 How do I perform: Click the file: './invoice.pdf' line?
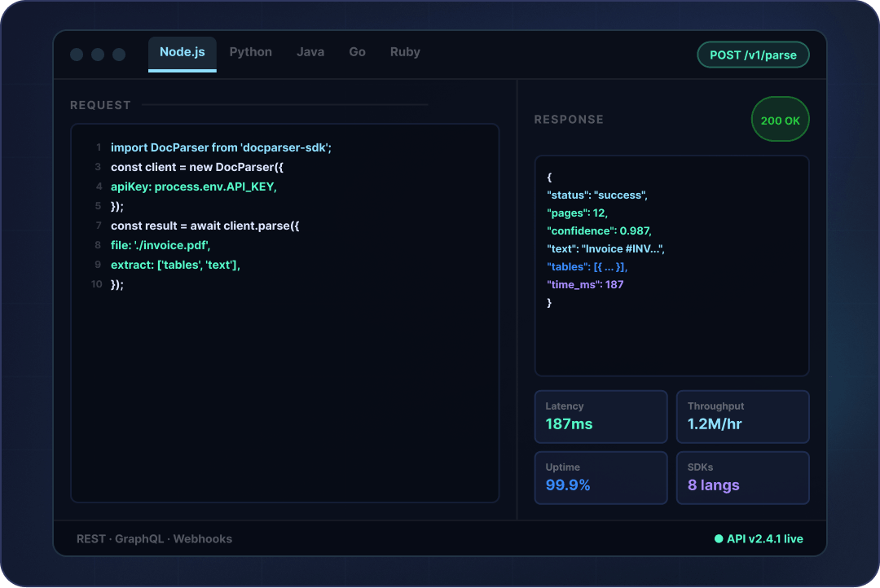[161, 245]
